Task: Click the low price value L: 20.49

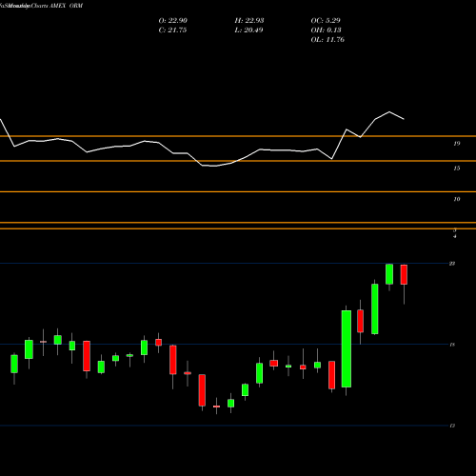Action: coord(249,30)
